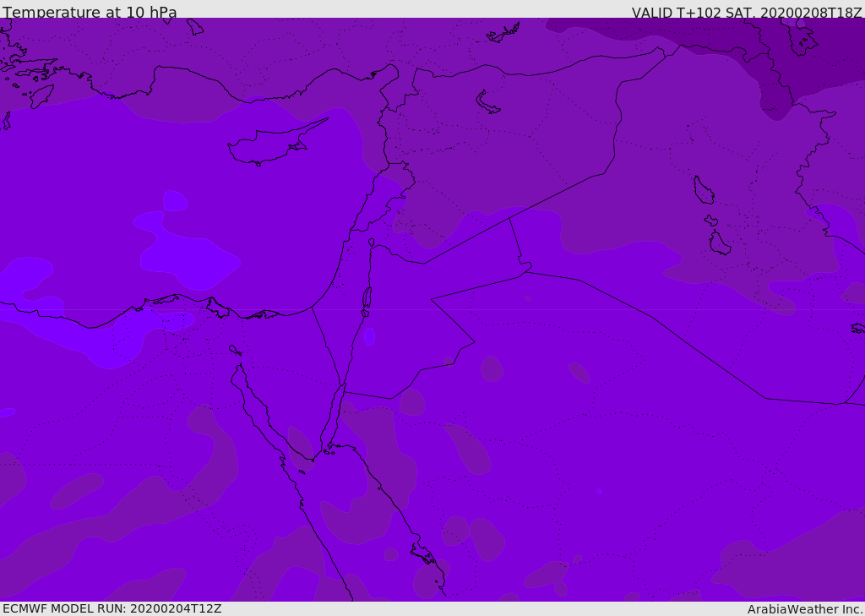Click the 'VALID T+102 SAT. 20200208T18Z' label
The width and height of the screenshot is (865, 616).
747,12
